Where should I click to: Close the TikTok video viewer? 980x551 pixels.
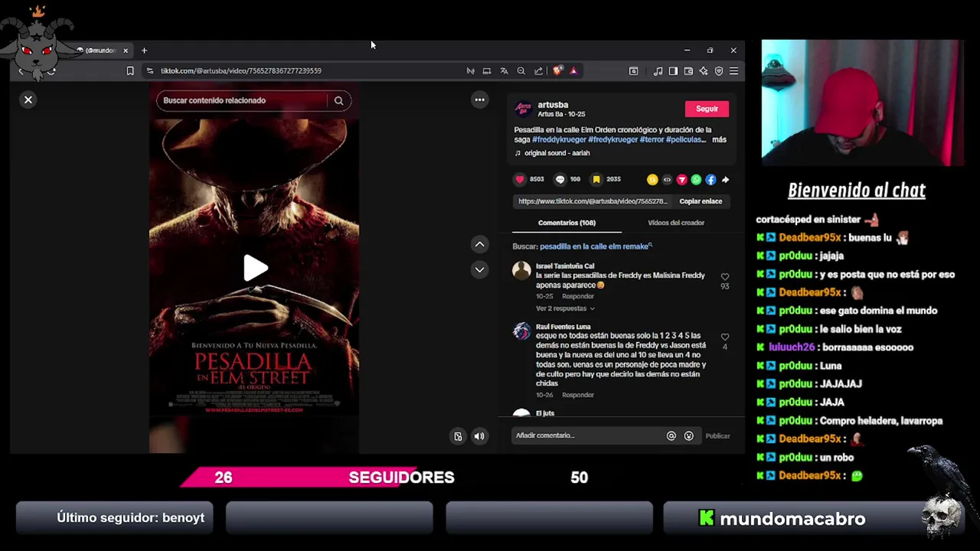tap(28, 100)
